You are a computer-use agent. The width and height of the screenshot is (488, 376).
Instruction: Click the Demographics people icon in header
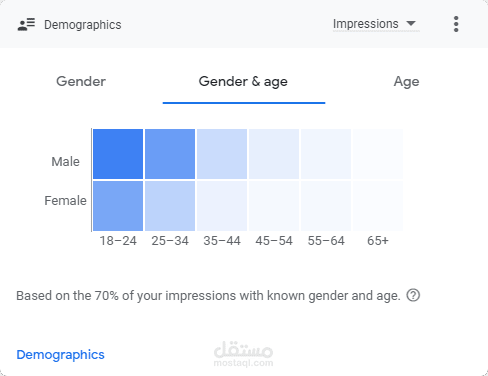pos(26,24)
